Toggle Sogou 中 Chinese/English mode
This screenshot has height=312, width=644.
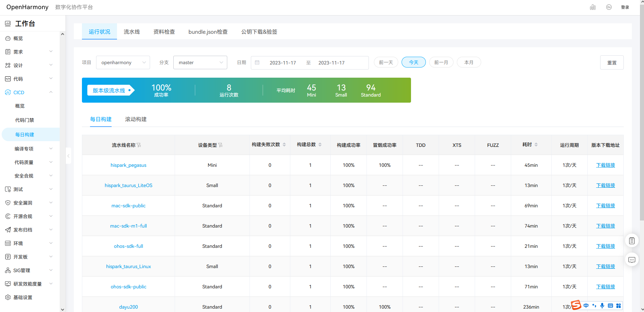click(586, 306)
